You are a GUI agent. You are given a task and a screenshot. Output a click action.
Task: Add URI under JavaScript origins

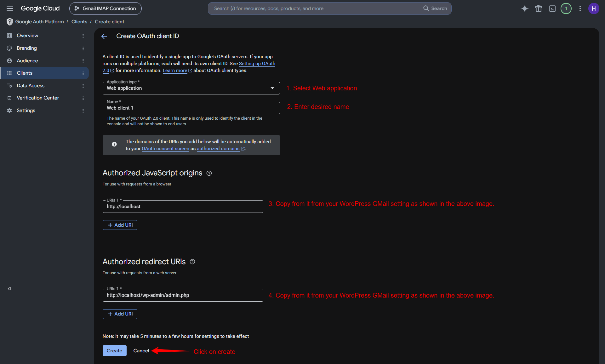120,225
